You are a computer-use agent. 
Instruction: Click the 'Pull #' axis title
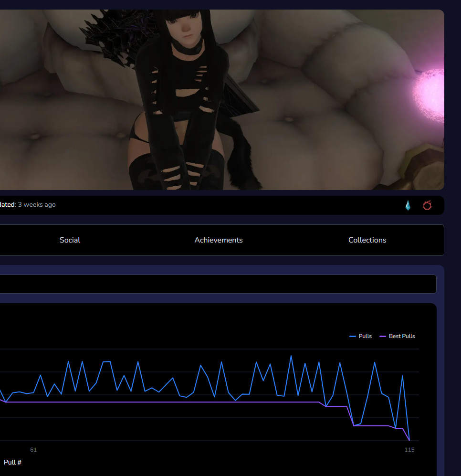point(12,462)
